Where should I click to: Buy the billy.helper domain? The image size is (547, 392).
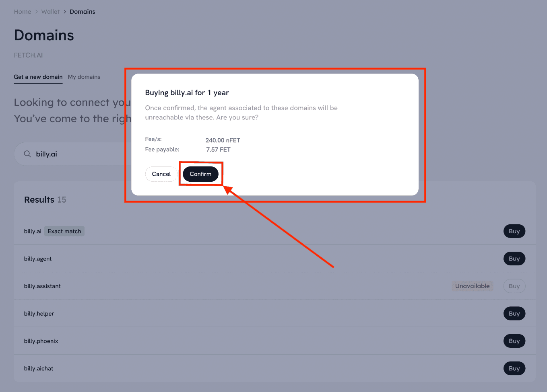click(514, 314)
